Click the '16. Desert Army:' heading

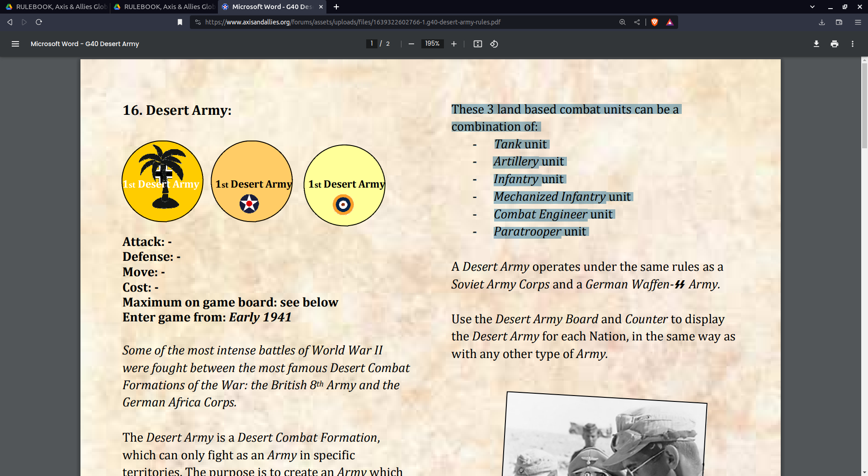[177, 110]
